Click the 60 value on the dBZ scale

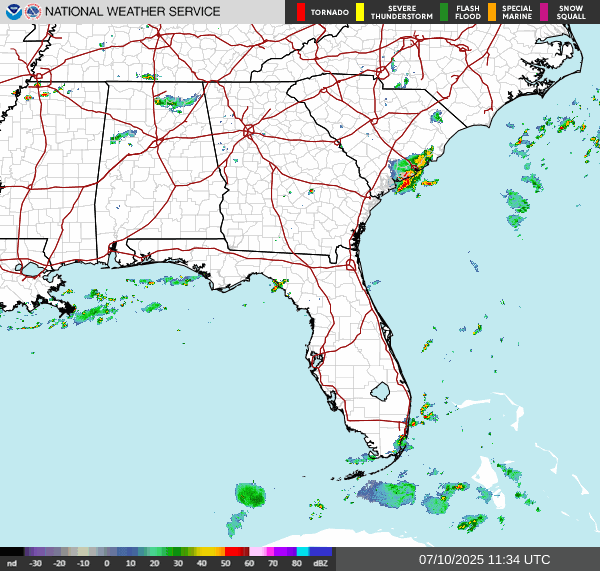(249, 563)
